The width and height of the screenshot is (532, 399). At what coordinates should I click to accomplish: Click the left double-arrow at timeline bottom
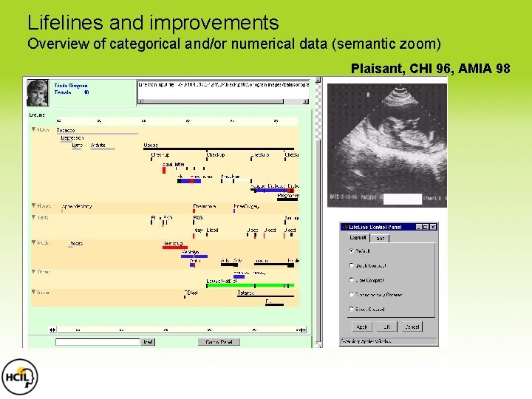[x=52, y=330]
